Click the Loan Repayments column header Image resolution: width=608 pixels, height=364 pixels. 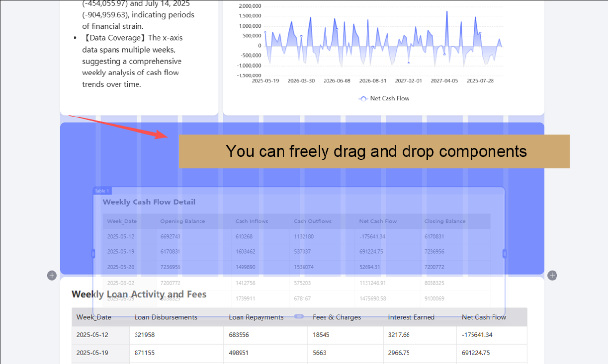point(256,317)
